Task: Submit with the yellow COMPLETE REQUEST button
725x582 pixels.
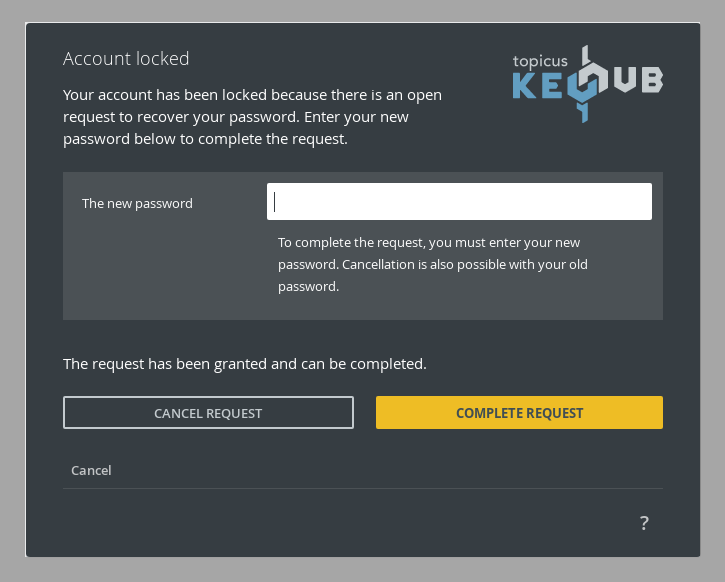Action: (x=519, y=413)
